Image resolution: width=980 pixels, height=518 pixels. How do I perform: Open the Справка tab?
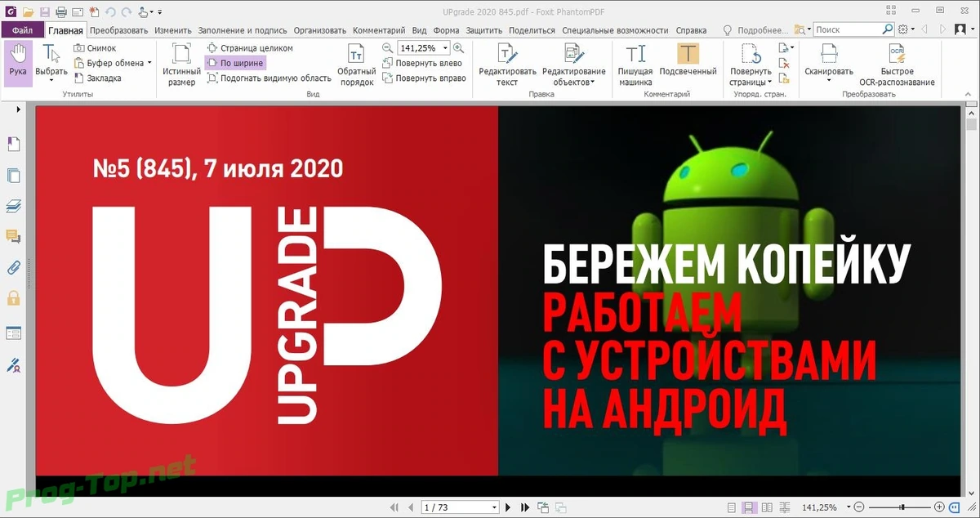pyautogui.click(x=692, y=30)
